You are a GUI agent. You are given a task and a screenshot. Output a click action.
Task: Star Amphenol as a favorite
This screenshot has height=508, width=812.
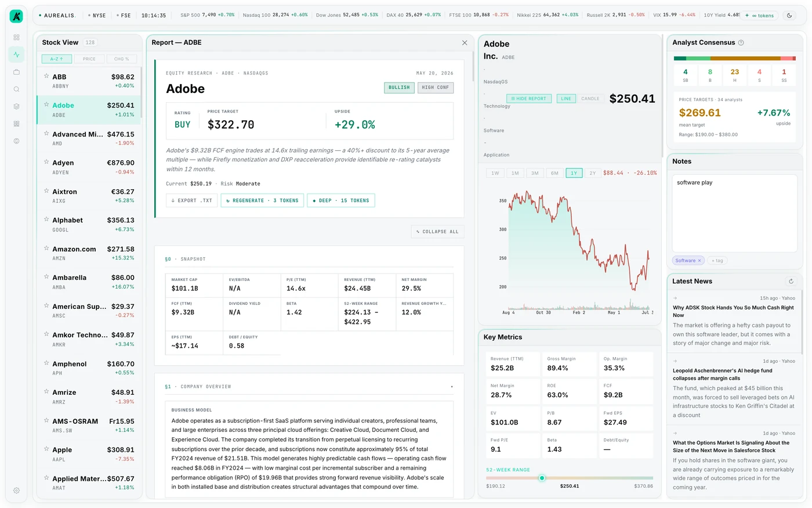[46, 363]
